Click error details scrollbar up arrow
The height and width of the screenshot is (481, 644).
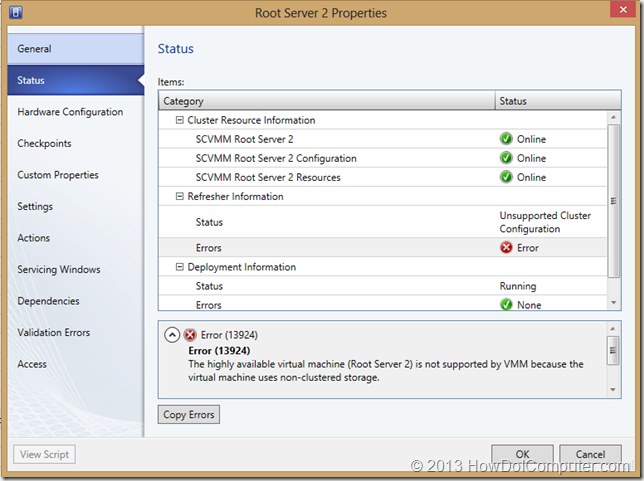tap(613, 329)
